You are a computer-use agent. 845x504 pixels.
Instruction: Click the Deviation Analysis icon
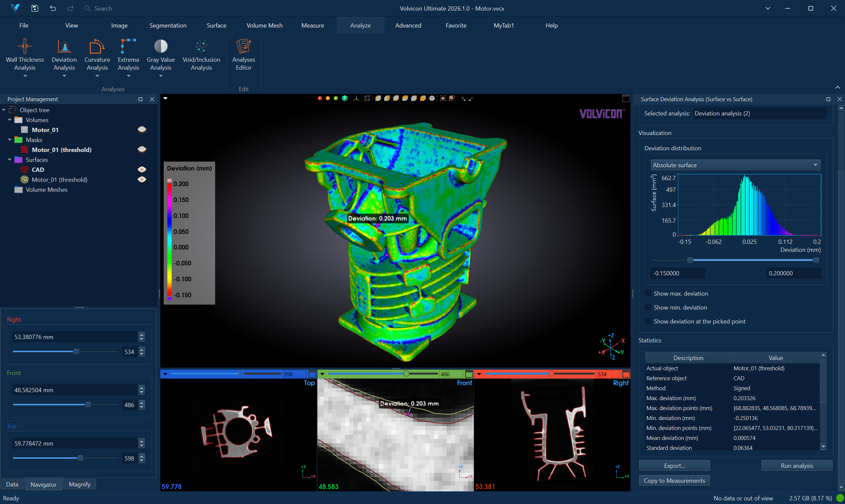click(x=64, y=46)
